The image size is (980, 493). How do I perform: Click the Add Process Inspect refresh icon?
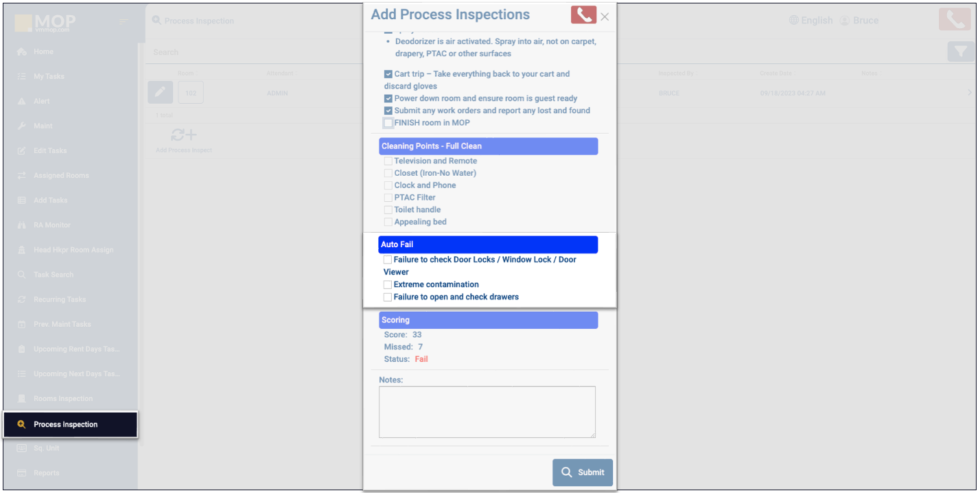click(x=183, y=135)
